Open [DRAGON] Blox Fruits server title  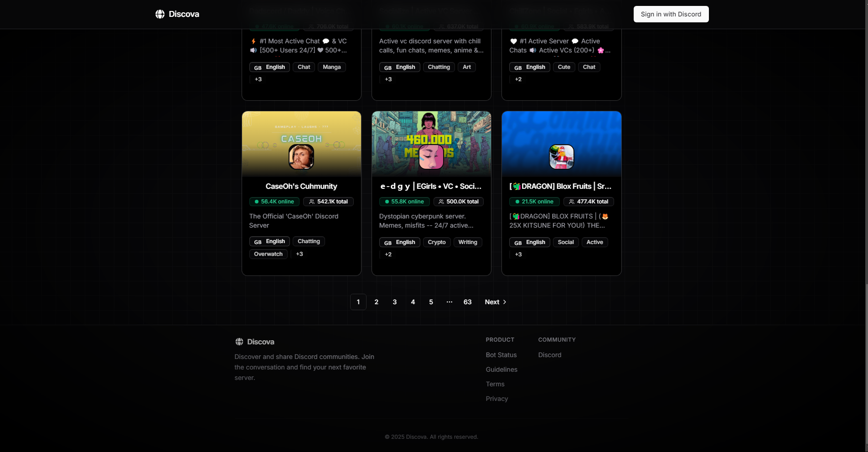(560, 186)
